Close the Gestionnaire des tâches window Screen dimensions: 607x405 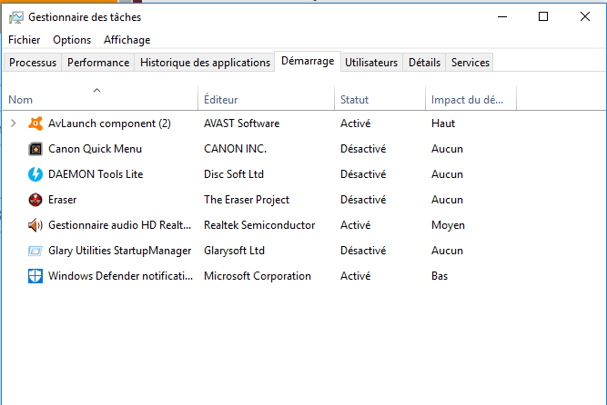(585, 17)
